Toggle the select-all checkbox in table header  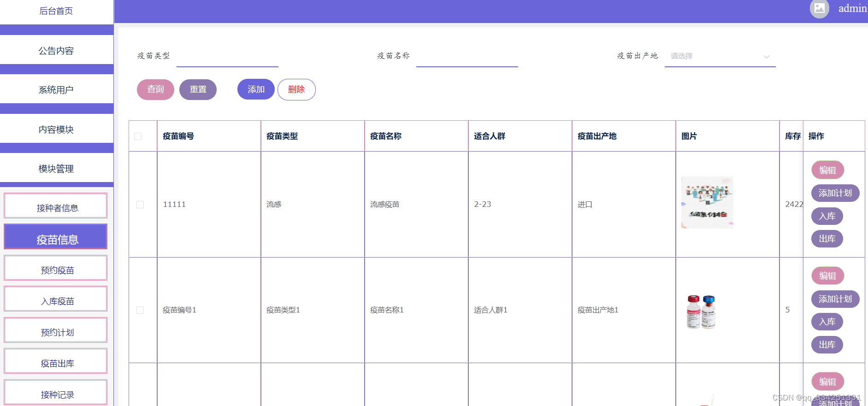138,136
